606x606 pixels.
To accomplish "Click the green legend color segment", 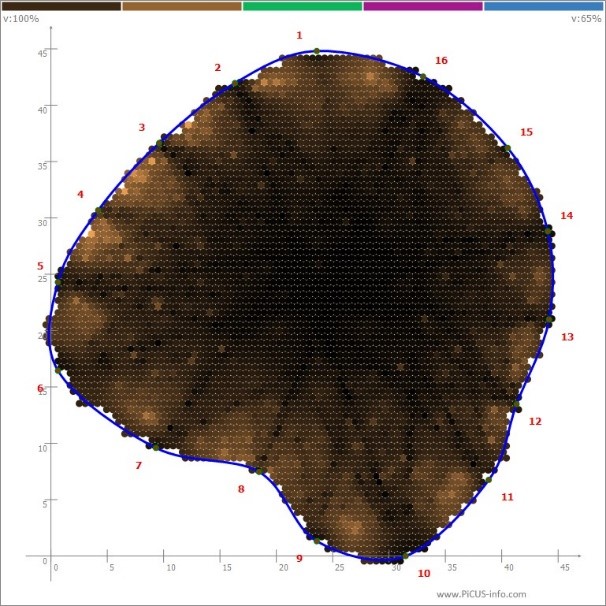I will click(x=302, y=6).
